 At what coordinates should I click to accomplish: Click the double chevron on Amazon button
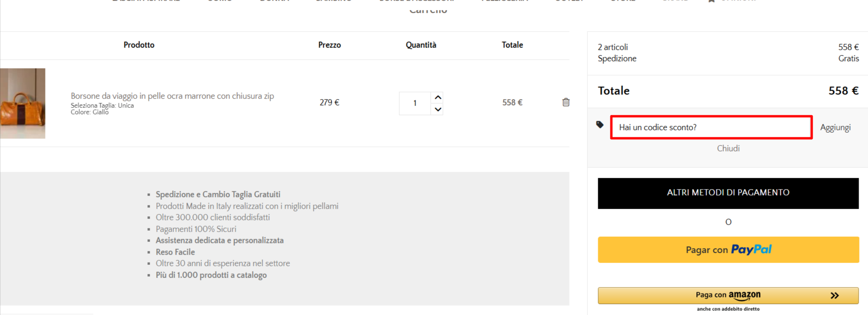[834, 295]
